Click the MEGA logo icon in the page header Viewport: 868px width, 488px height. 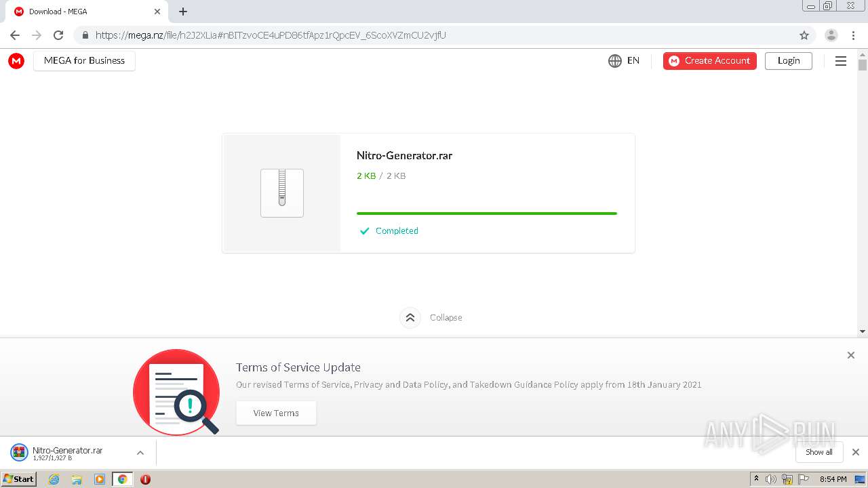pos(16,61)
